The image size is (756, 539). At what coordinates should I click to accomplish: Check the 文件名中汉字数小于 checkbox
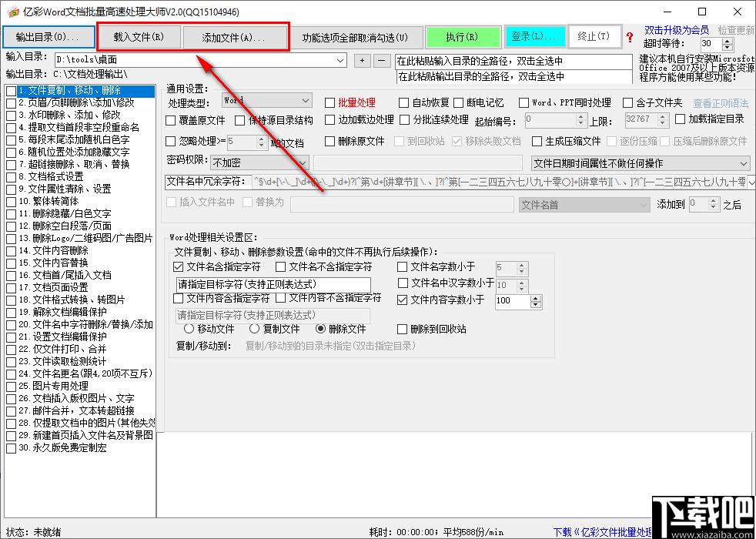coord(402,283)
